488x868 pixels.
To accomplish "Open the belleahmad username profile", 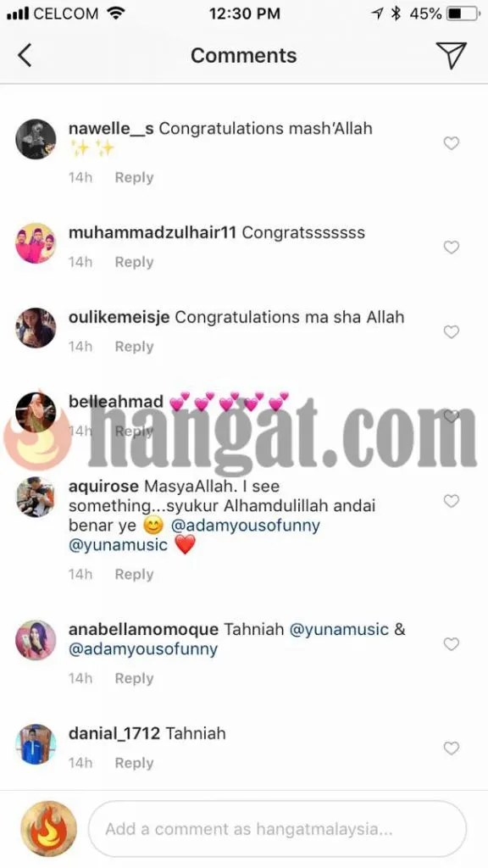I will pos(115,401).
